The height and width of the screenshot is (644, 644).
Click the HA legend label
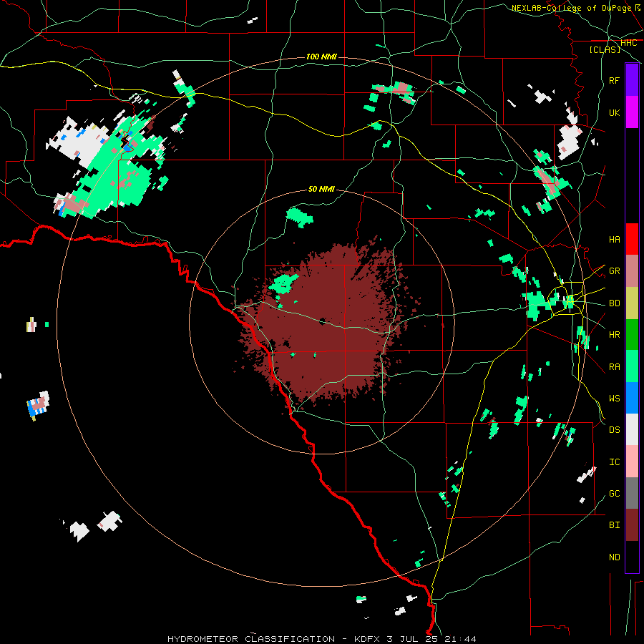(x=614, y=239)
